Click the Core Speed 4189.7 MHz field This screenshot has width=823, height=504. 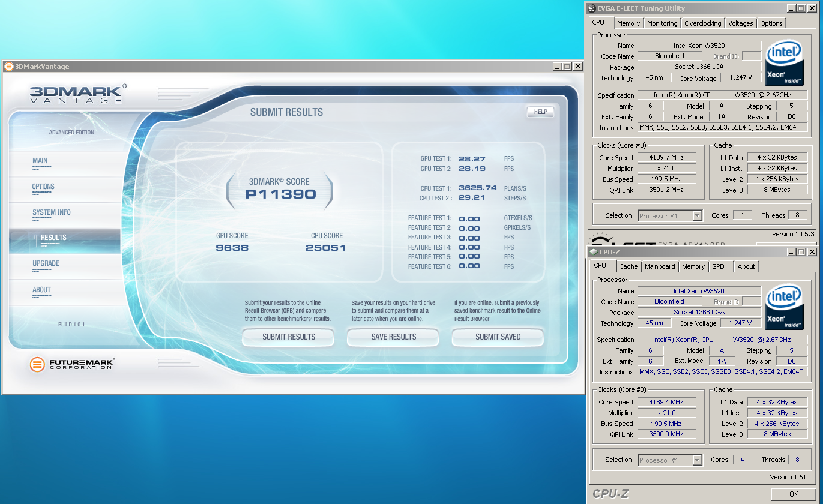point(667,158)
